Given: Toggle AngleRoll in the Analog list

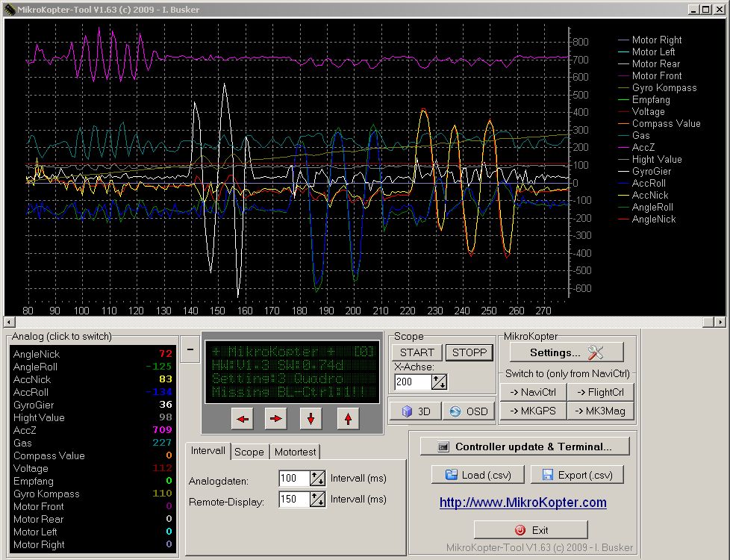Looking at the screenshot, I should coord(93,367).
